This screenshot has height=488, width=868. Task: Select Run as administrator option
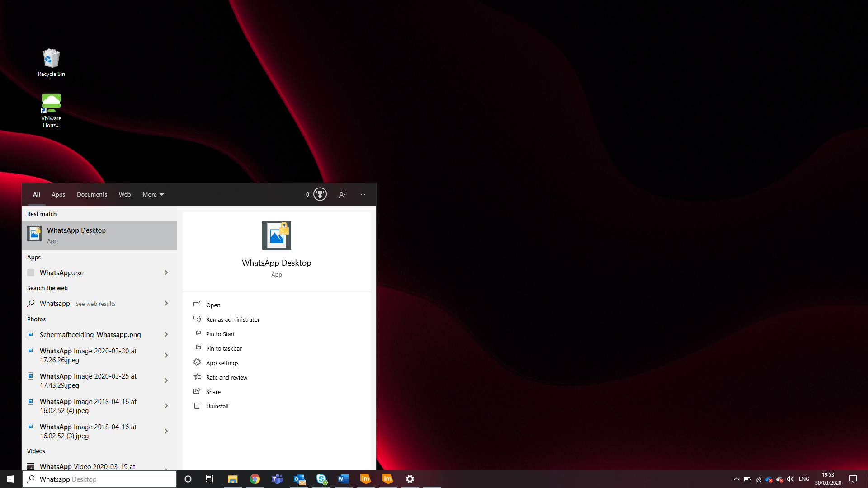[232, 319]
